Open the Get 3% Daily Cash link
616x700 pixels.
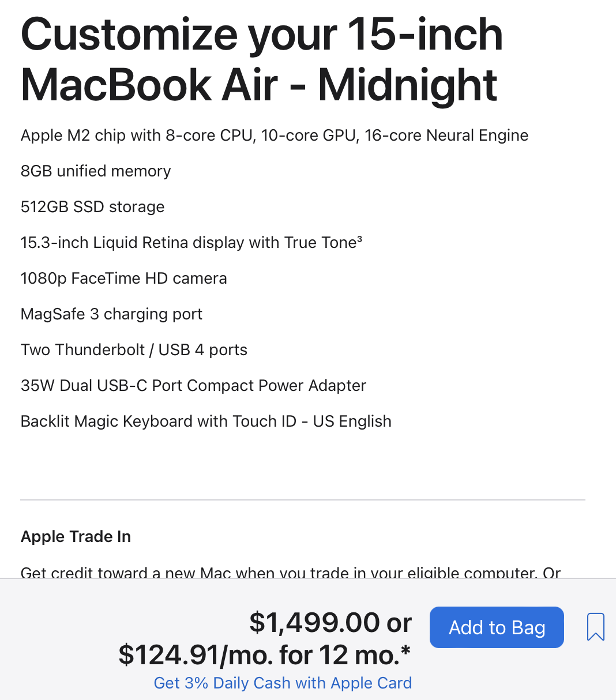click(x=283, y=683)
